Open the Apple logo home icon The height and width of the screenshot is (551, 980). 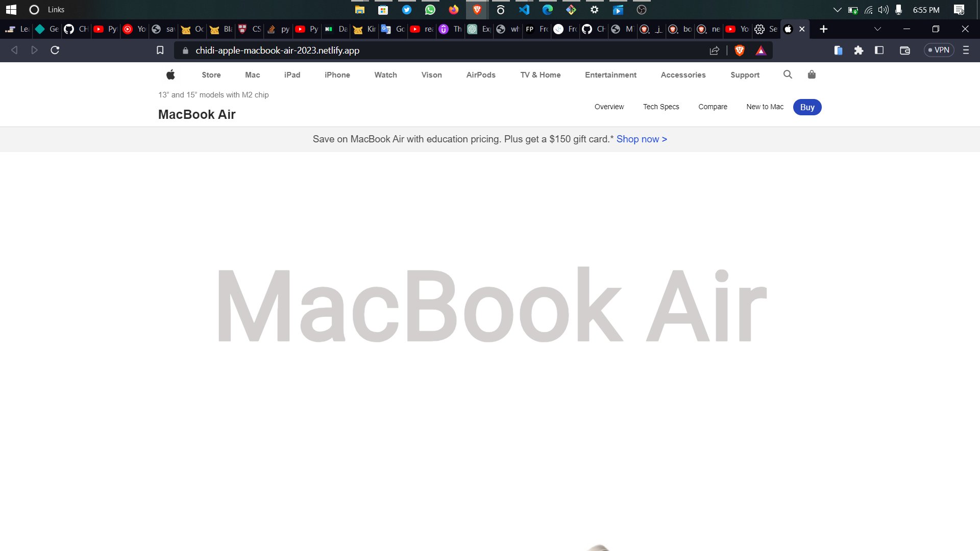(x=170, y=74)
